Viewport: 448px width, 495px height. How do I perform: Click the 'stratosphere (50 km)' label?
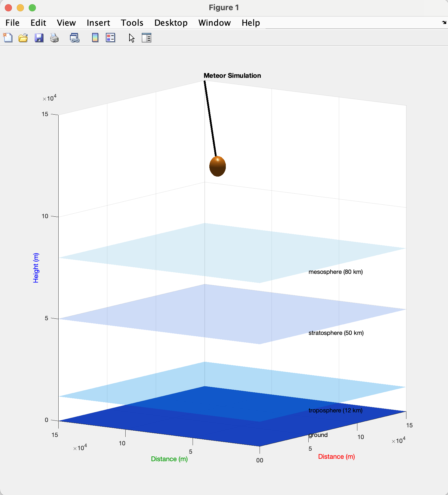(336, 333)
